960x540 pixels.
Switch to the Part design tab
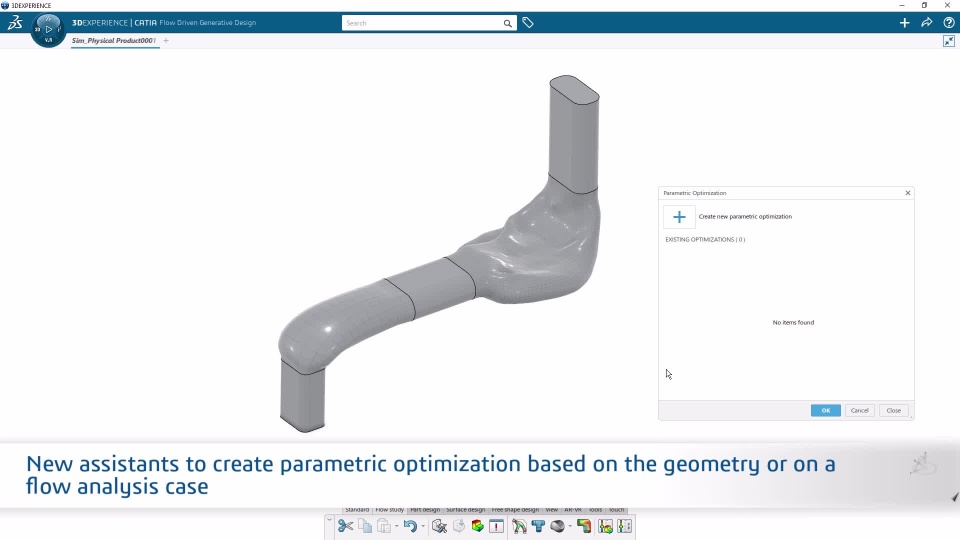(x=425, y=509)
